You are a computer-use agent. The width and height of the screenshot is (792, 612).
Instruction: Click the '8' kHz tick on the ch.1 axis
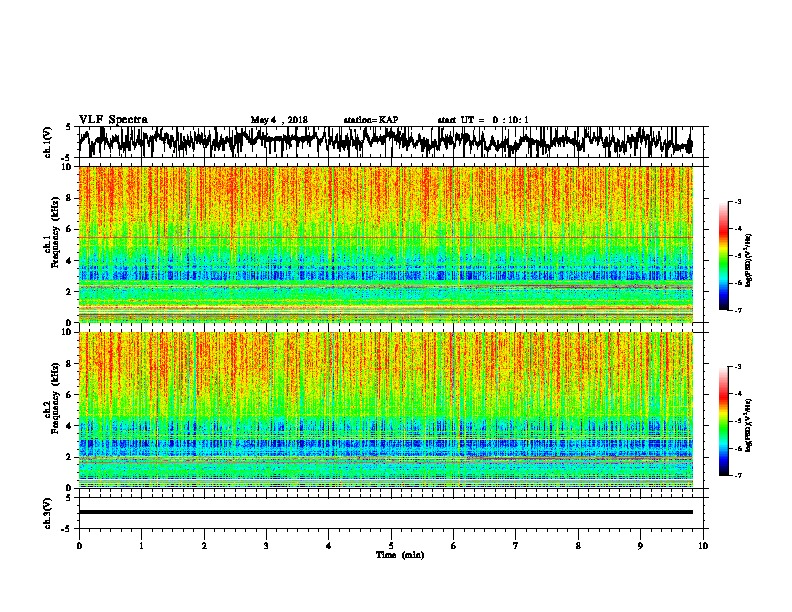[70, 198]
